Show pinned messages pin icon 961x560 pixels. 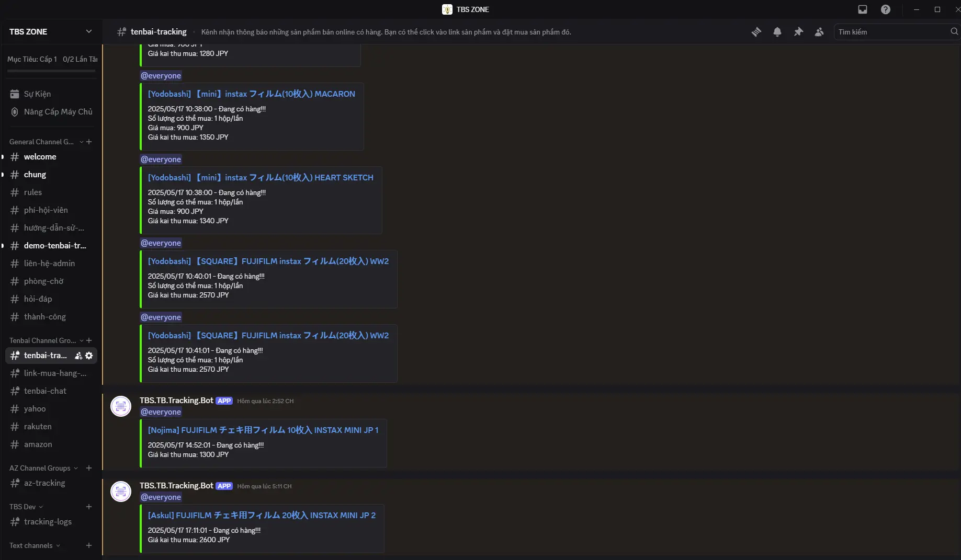click(798, 32)
